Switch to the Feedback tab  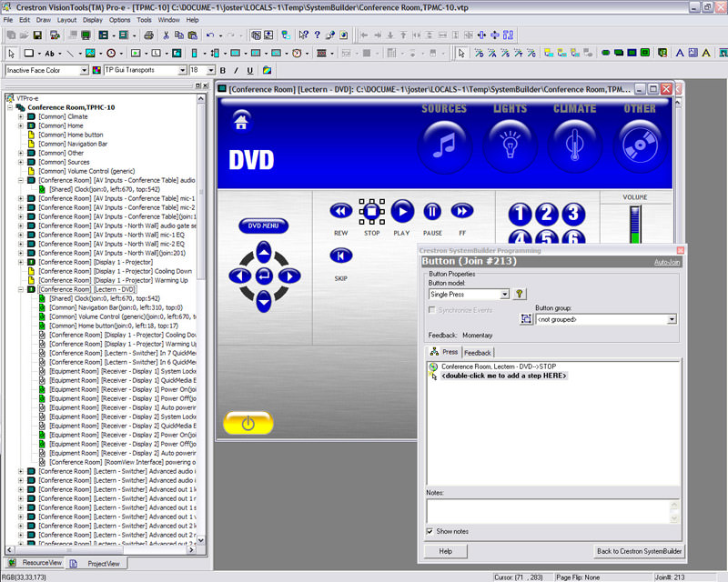477,353
